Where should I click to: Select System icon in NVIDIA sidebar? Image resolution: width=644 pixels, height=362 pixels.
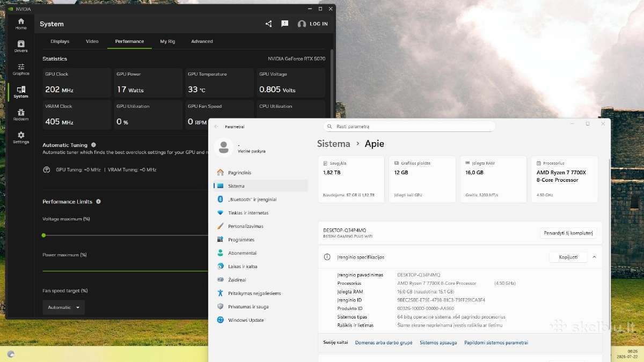[21, 92]
